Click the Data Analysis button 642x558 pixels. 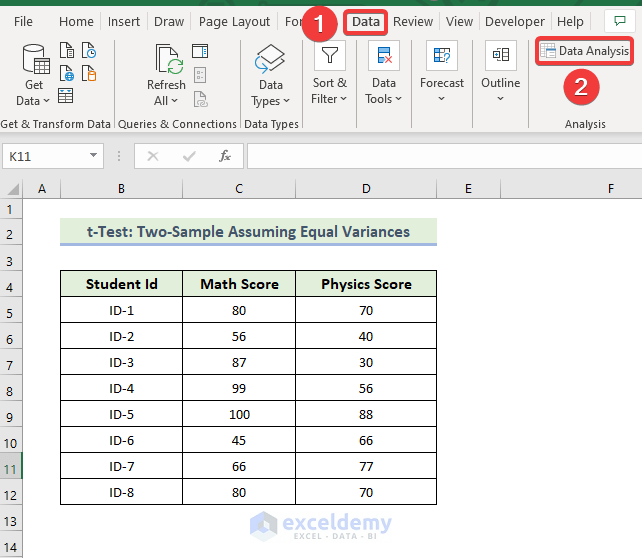pyautogui.click(x=584, y=51)
